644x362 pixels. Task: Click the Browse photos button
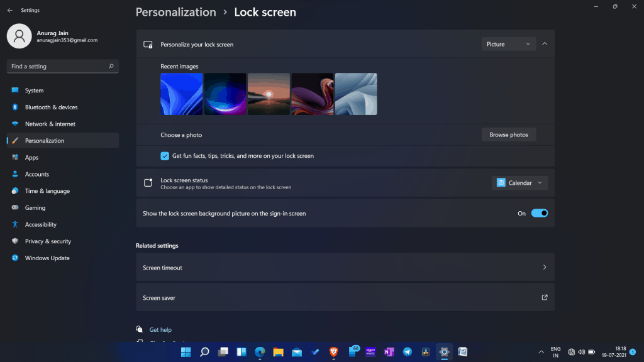coord(509,134)
